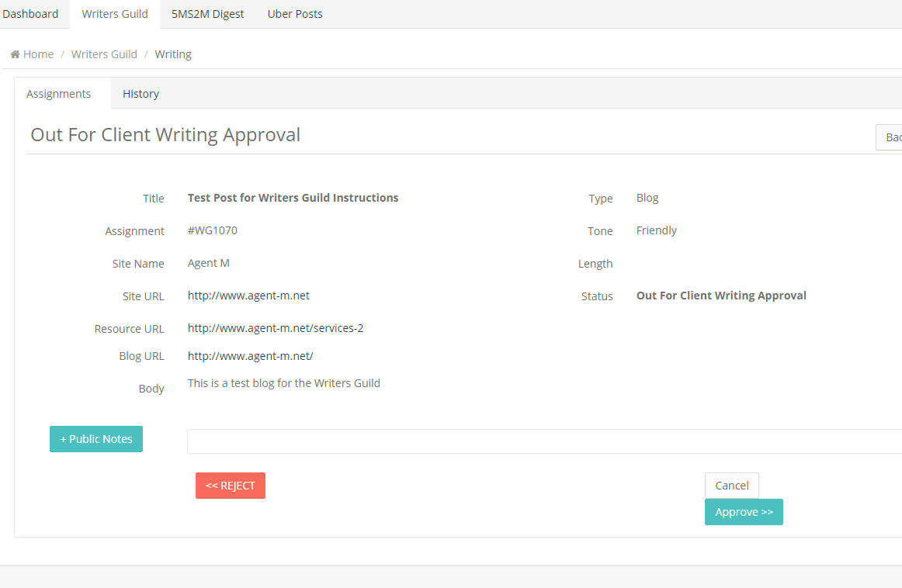The width and height of the screenshot is (902, 588).
Task: Click the Test Post title text
Action: [x=293, y=198]
